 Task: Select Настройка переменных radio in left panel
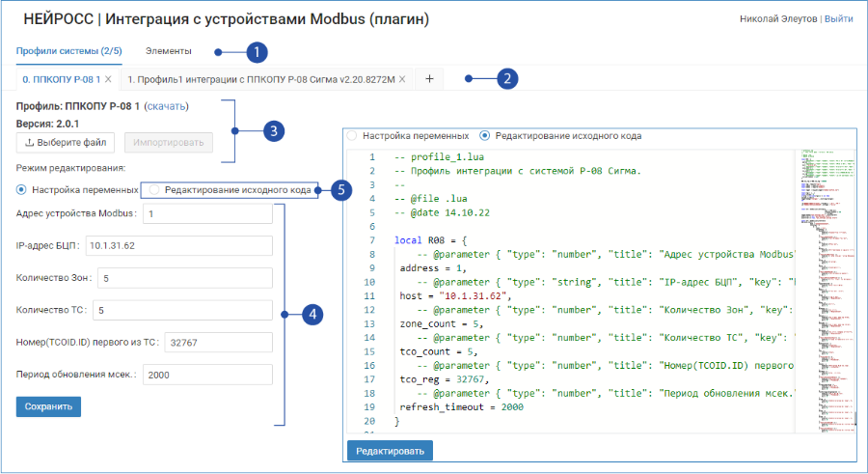(21, 189)
